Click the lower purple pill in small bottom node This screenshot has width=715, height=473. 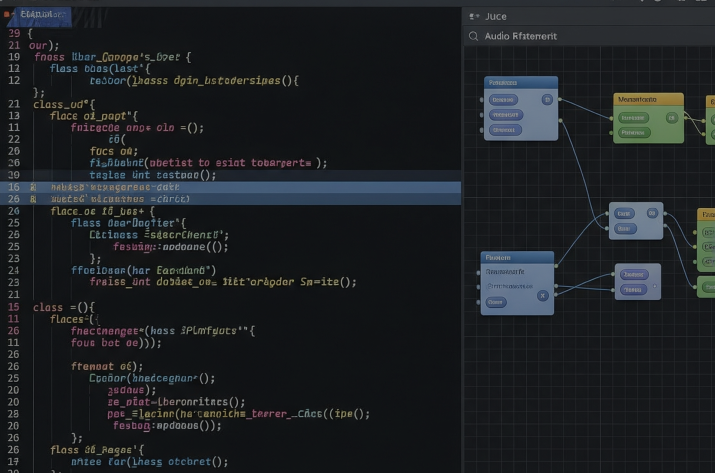point(632,290)
